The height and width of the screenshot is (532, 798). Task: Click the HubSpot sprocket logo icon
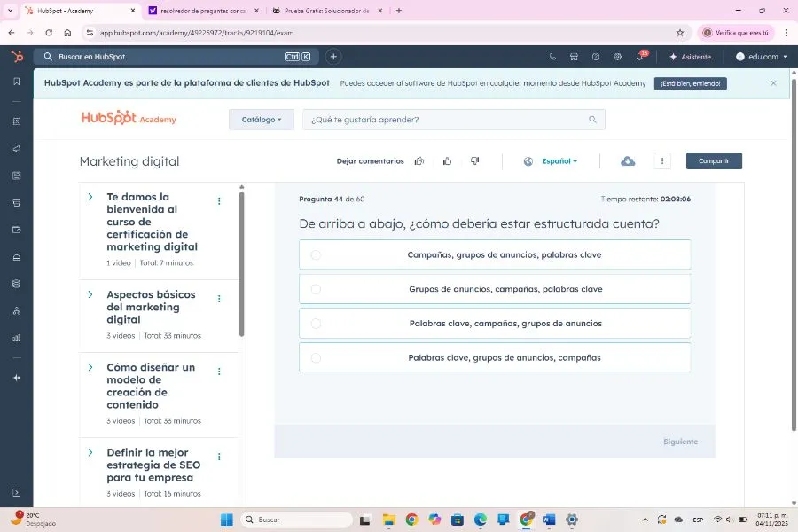17,57
